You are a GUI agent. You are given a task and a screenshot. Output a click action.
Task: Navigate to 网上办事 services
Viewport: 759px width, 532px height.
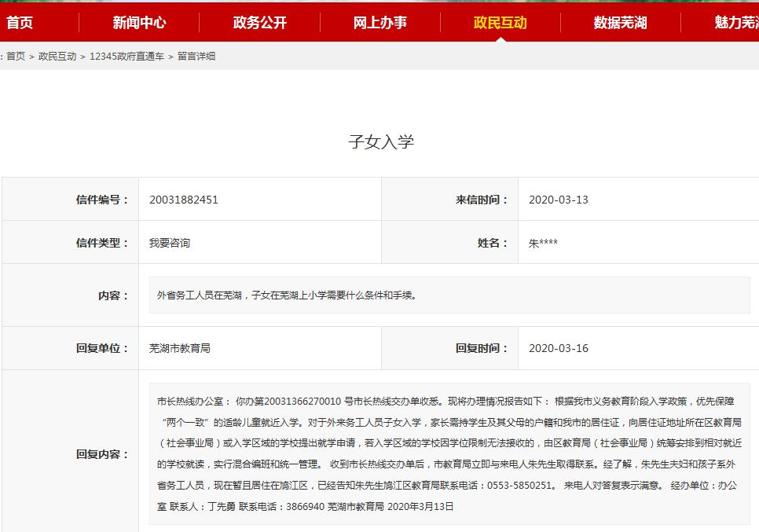379,24
